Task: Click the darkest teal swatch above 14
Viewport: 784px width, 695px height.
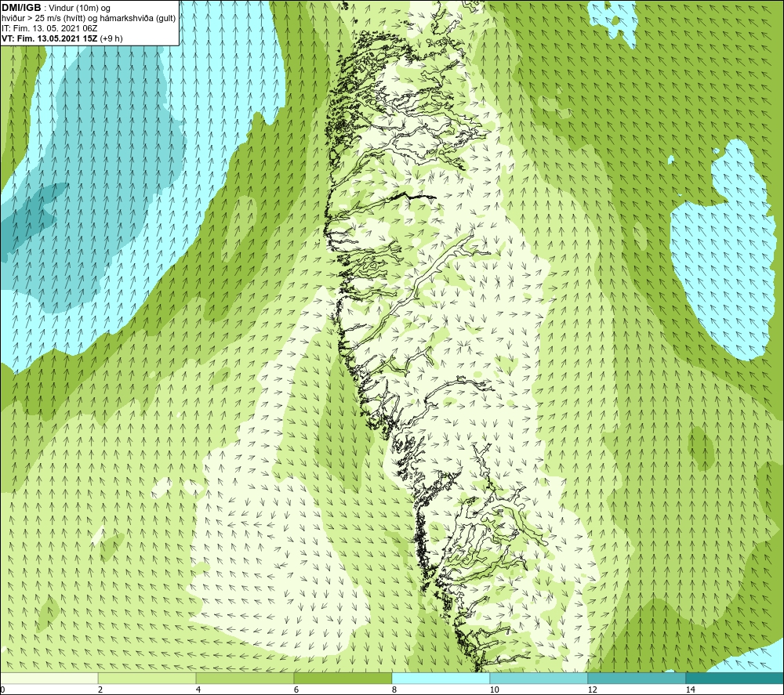Action: pos(735,679)
